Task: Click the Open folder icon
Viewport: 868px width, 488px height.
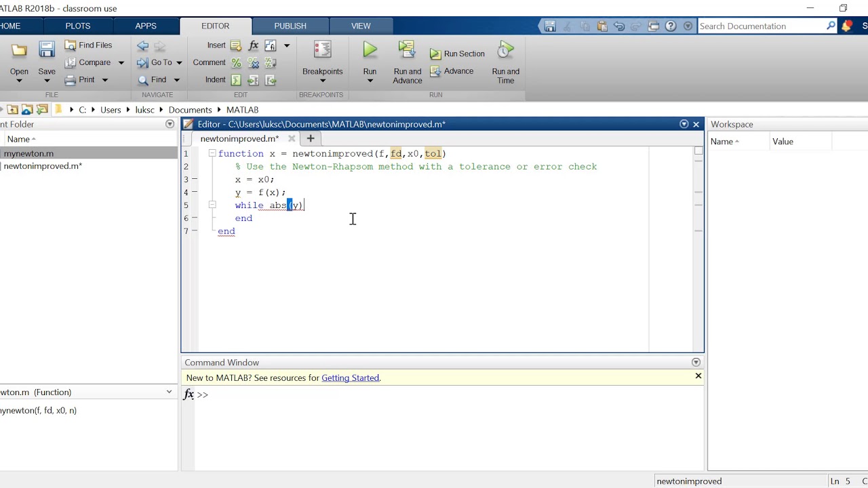Action: coord(19,51)
